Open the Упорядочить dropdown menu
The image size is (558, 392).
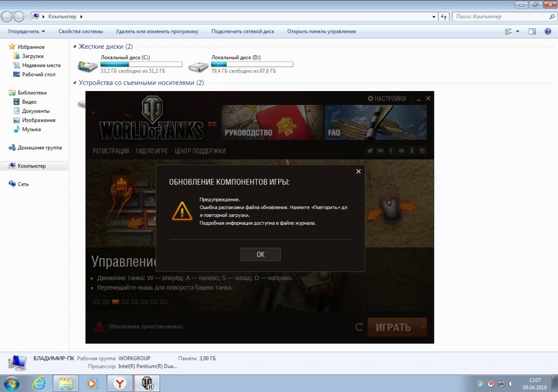27,32
